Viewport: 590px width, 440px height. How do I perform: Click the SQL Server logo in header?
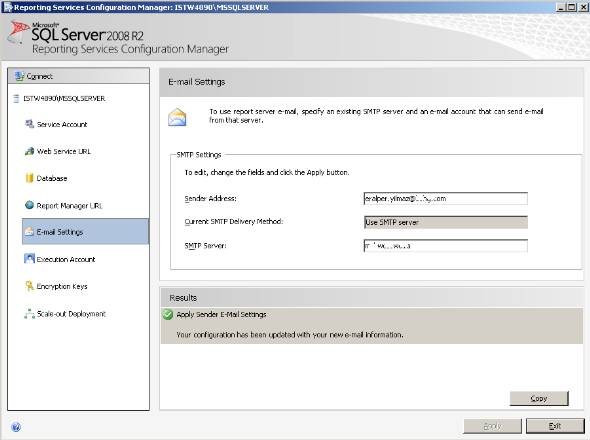click(x=18, y=32)
